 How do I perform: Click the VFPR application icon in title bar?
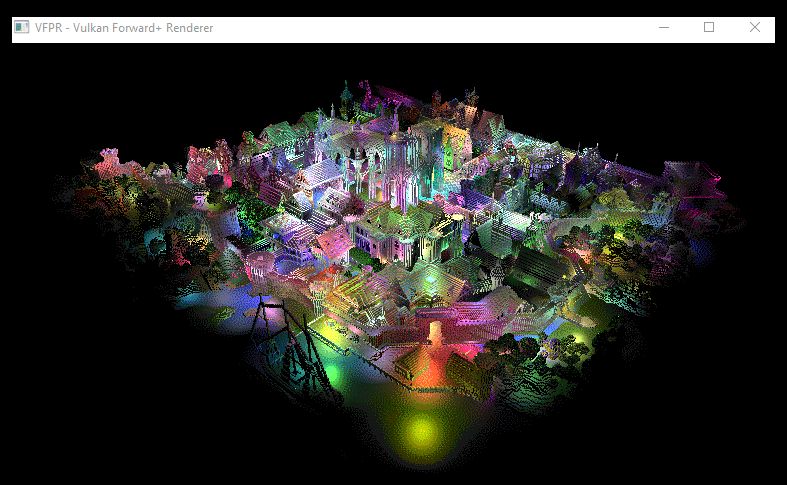[22, 27]
